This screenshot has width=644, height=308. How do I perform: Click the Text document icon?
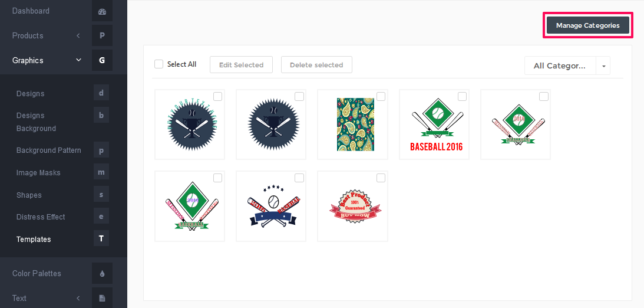click(x=102, y=298)
